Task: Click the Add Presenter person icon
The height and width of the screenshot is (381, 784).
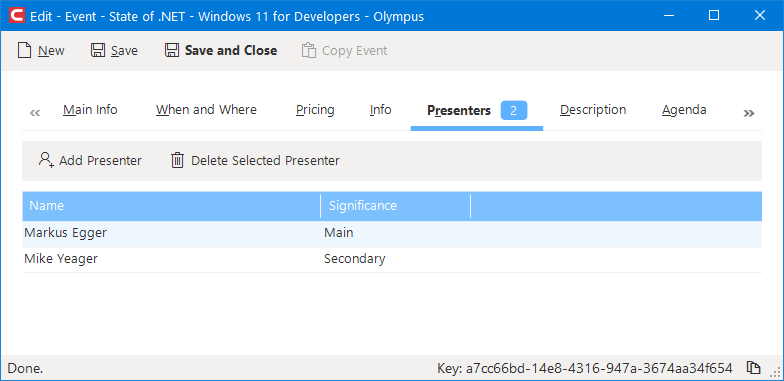Action: [x=46, y=160]
